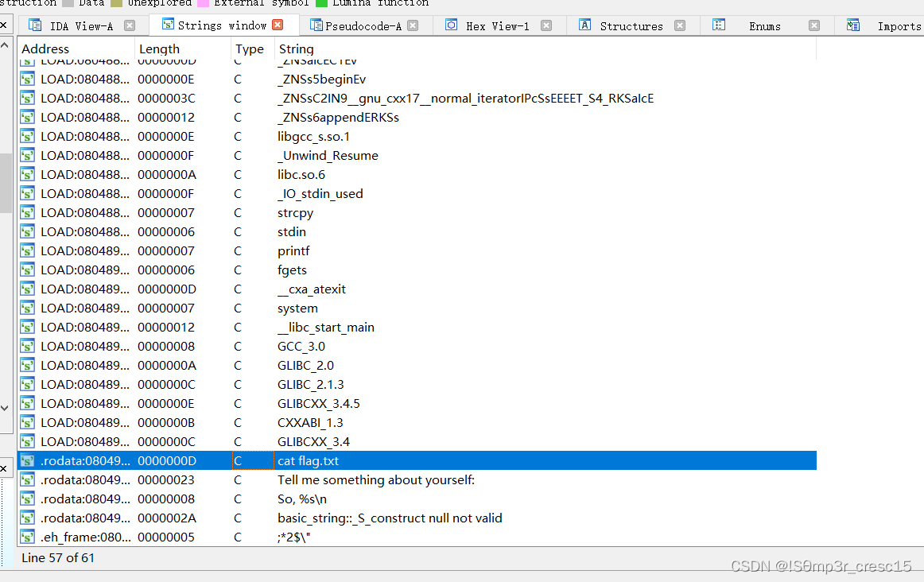Image resolution: width=924 pixels, height=582 pixels.
Task: Close the Structures tab
Action: pos(680,25)
